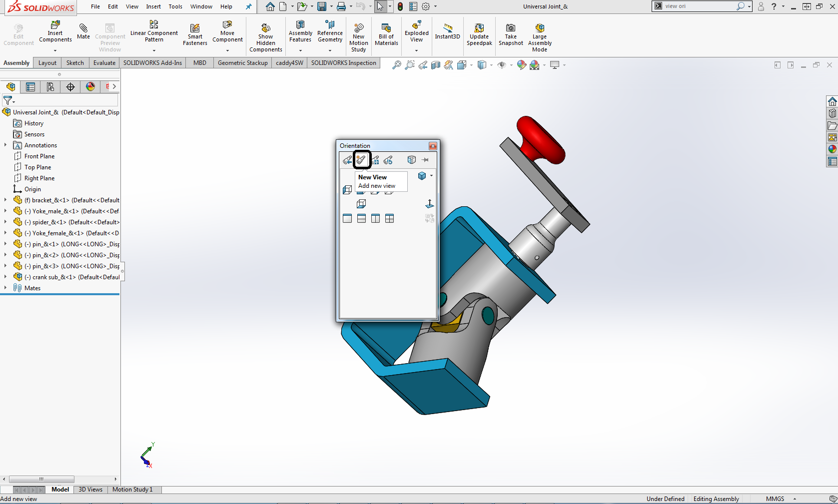Expand the bracket_&<1> component node
The image size is (838, 504).
[5, 200]
